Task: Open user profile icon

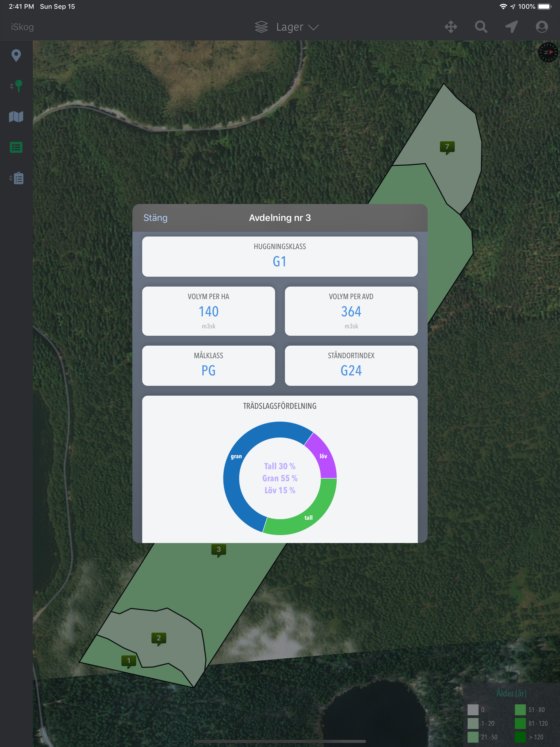Action: pyautogui.click(x=542, y=27)
